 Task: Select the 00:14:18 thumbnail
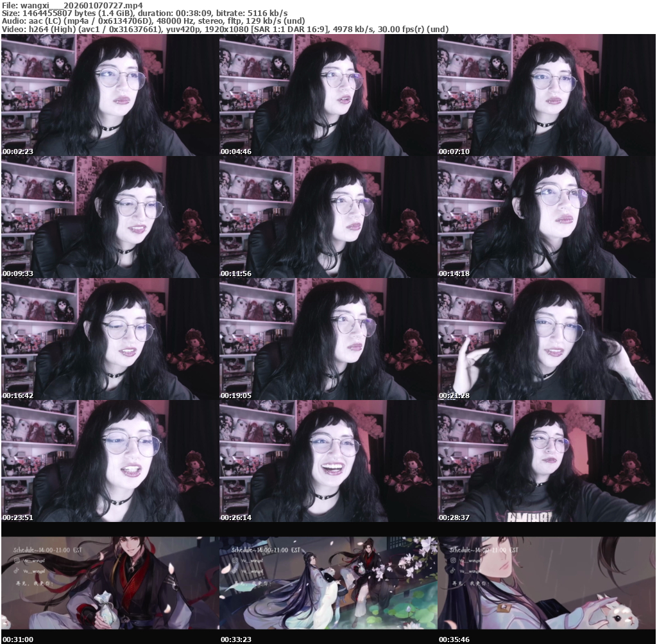(547, 217)
